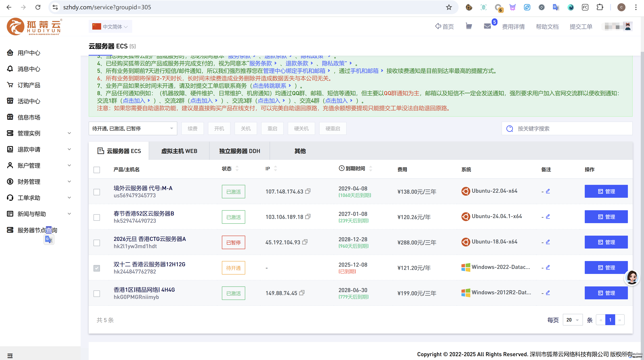Click the Google Translate floating icon
The height and width of the screenshot is (360, 644).
pos(49,239)
